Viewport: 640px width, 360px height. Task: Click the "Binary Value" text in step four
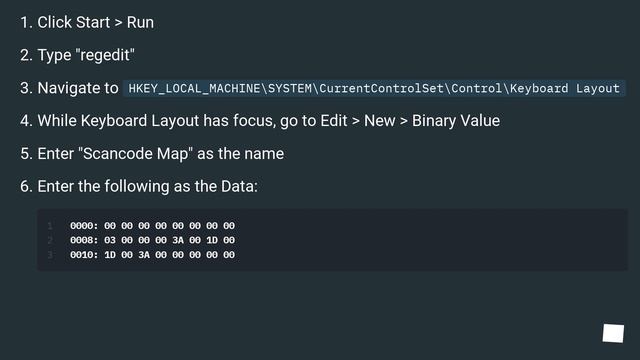[456, 121]
